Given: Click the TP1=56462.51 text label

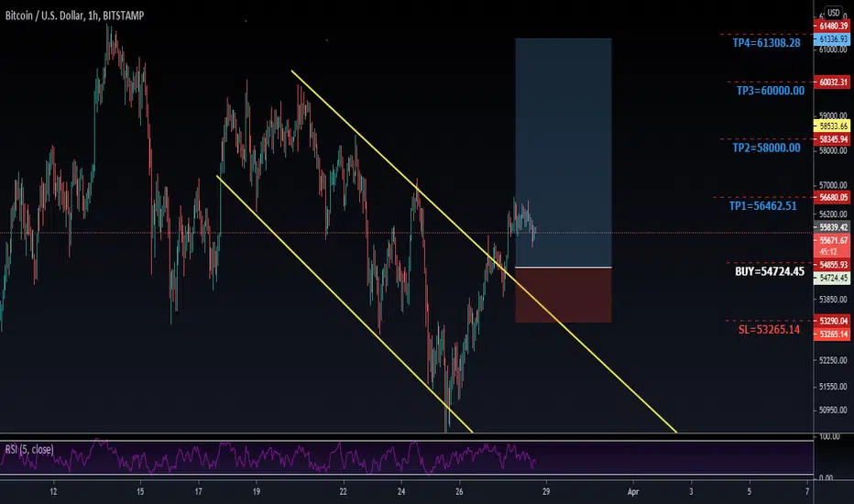Looking at the screenshot, I should (x=762, y=206).
